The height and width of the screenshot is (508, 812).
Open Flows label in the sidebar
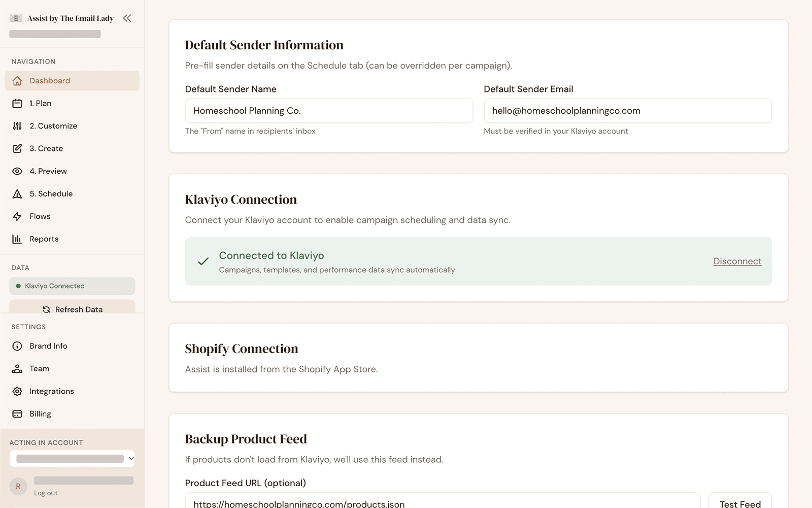click(40, 216)
